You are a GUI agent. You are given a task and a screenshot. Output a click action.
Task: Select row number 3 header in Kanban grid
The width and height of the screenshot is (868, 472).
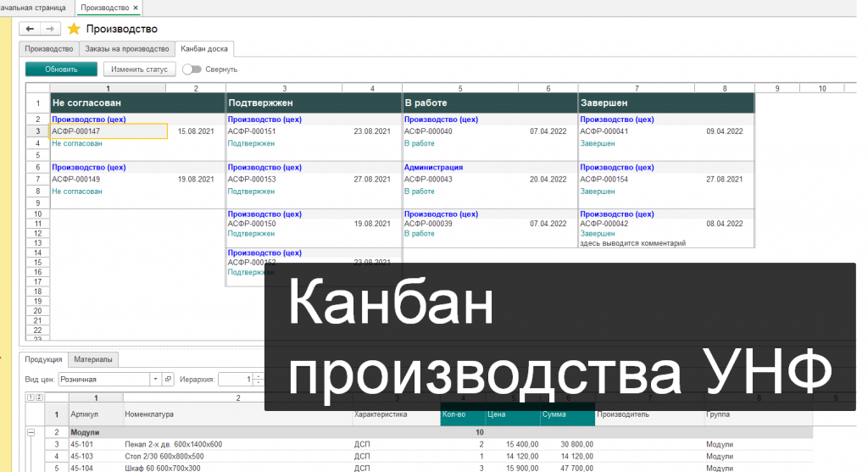click(37, 131)
